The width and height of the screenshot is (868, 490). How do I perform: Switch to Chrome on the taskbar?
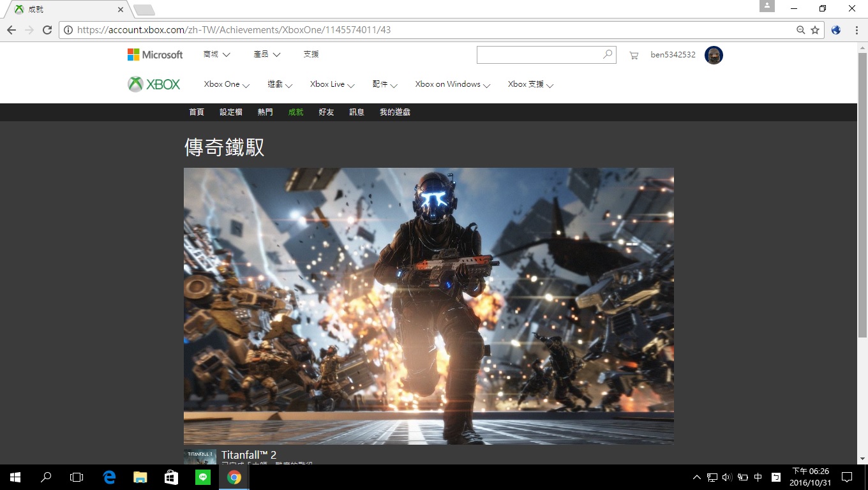point(234,477)
